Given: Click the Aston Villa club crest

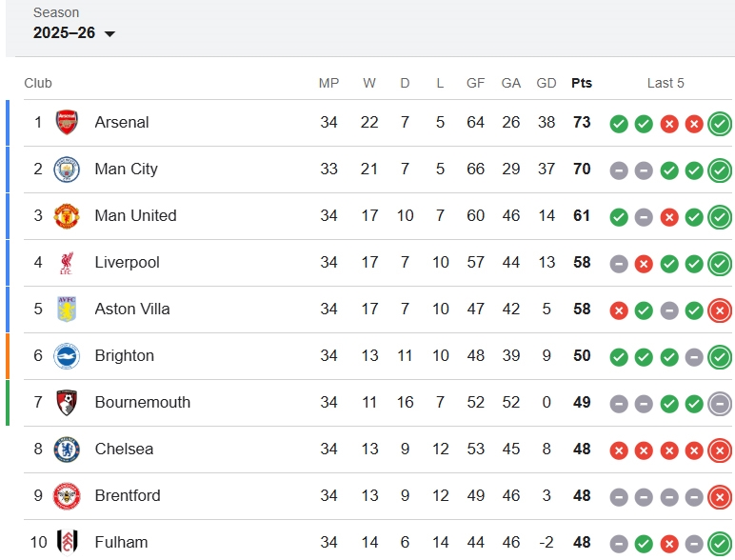Looking at the screenshot, I should 67,309.
